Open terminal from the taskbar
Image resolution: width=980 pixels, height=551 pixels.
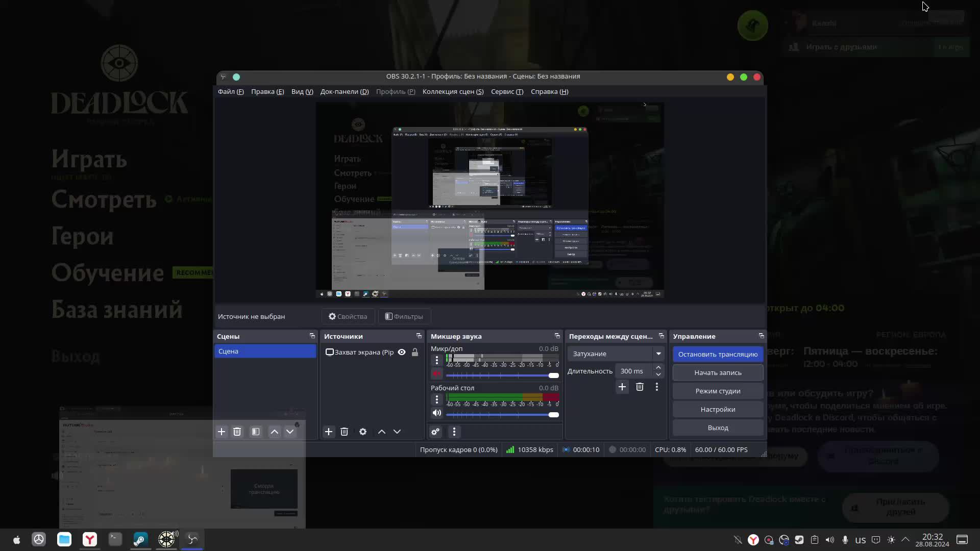pos(115,539)
